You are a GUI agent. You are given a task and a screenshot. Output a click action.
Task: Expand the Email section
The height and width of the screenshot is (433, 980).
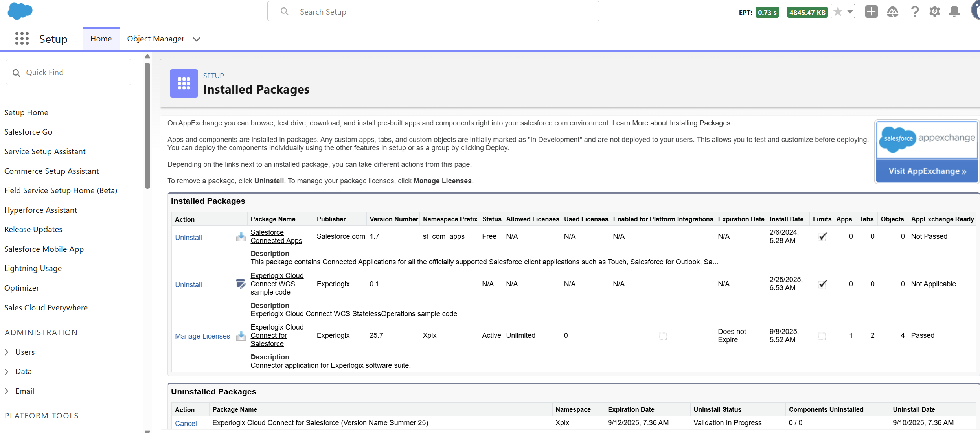[x=6, y=391]
